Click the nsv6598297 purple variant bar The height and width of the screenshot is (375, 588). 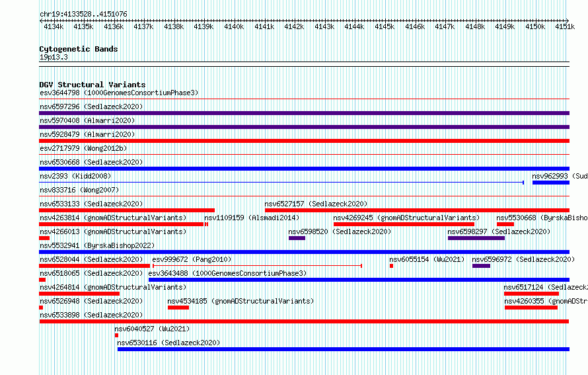point(476,238)
